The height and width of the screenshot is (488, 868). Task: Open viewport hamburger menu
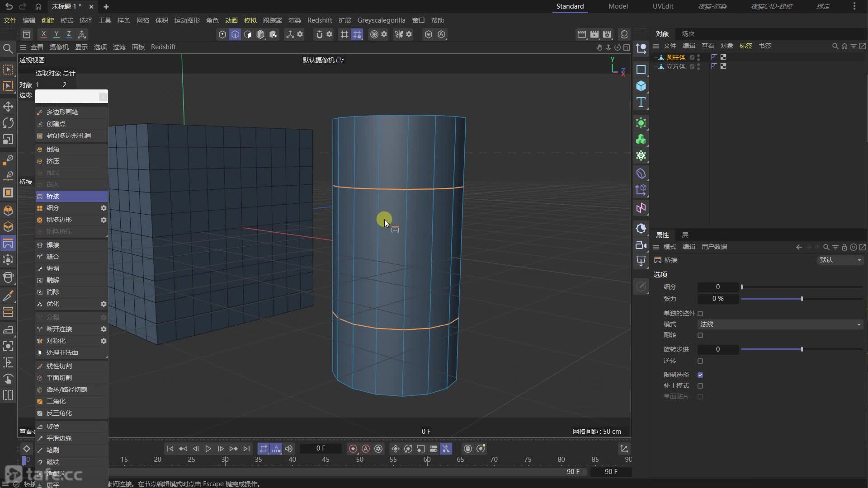pos(23,47)
